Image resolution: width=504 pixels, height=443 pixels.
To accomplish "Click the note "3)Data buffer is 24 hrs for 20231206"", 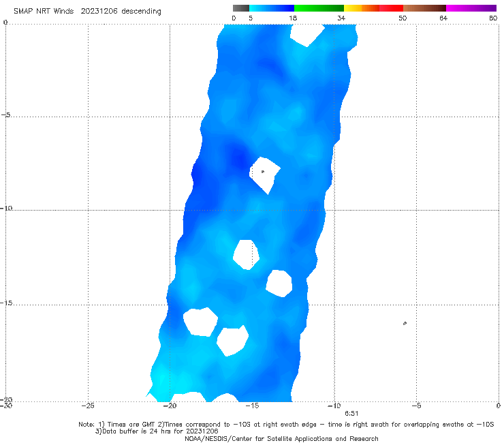I will click(157, 431).
